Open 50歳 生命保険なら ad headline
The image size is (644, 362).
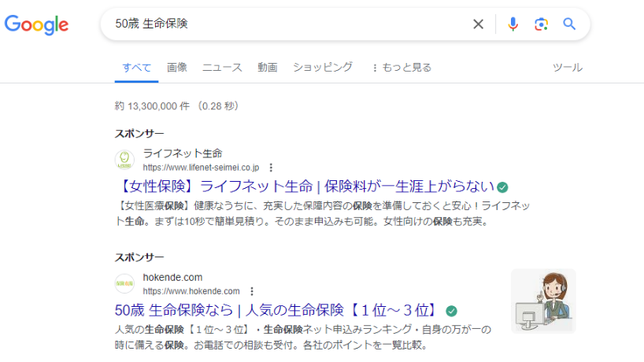[x=278, y=310]
